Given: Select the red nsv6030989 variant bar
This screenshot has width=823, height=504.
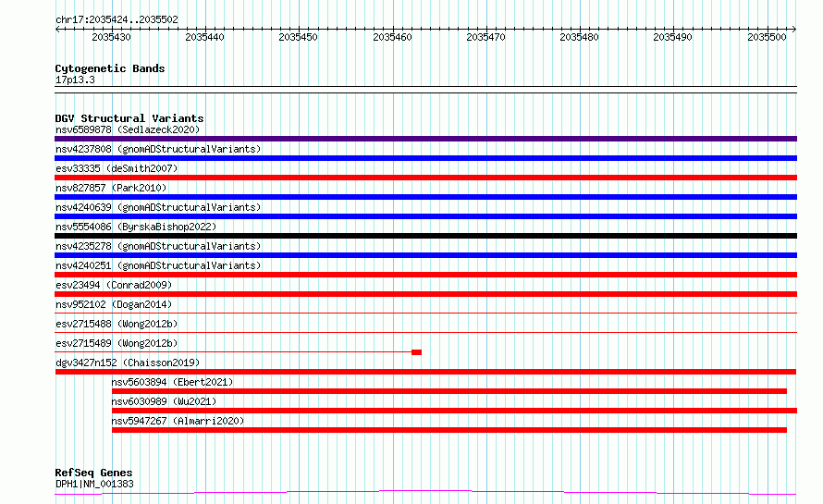Looking at the screenshot, I should (x=455, y=411).
